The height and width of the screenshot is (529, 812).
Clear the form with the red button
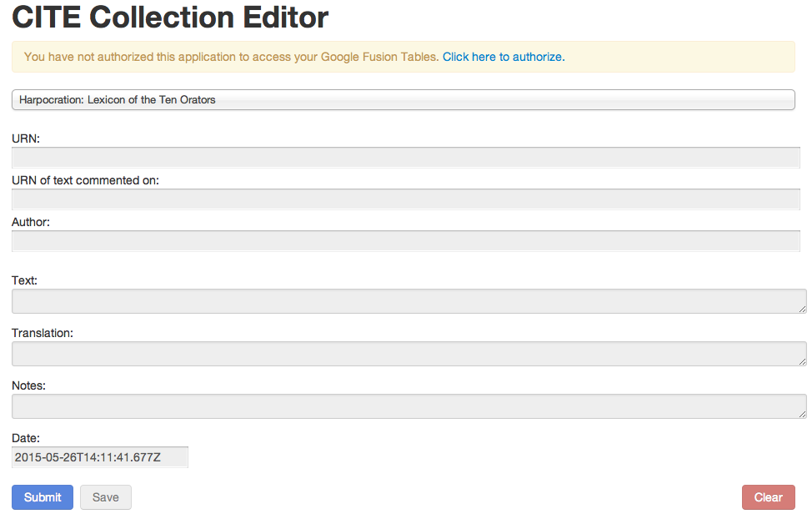click(x=768, y=497)
